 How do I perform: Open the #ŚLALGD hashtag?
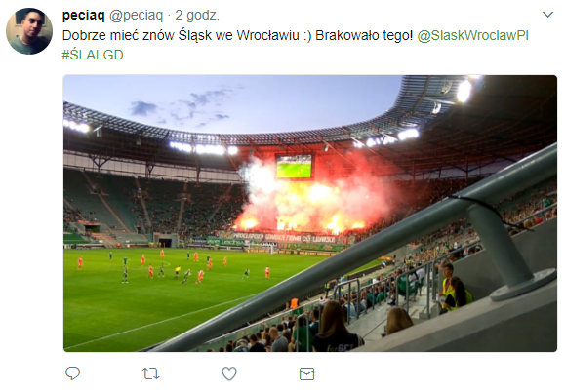[93, 55]
